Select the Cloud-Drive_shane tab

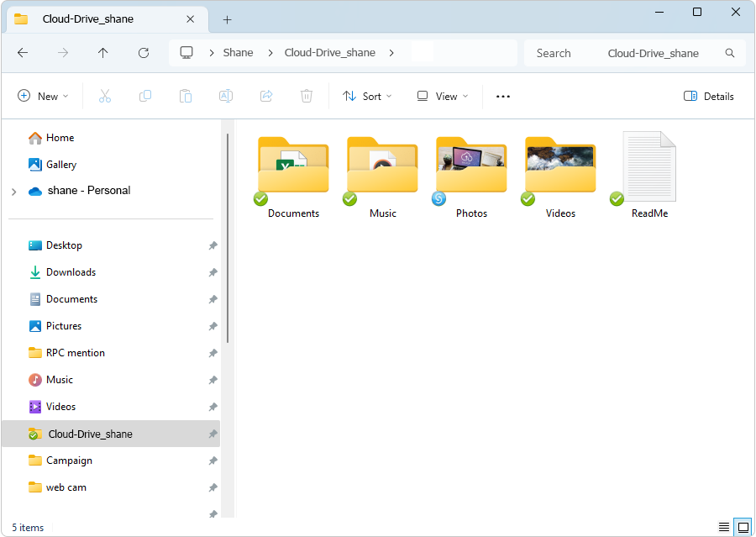(108, 19)
